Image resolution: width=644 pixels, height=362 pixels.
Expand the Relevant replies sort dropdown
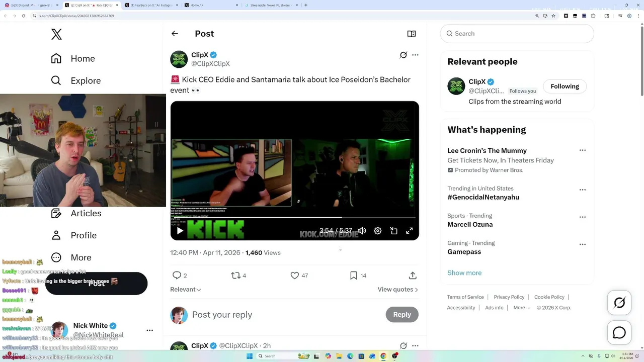(x=186, y=290)
